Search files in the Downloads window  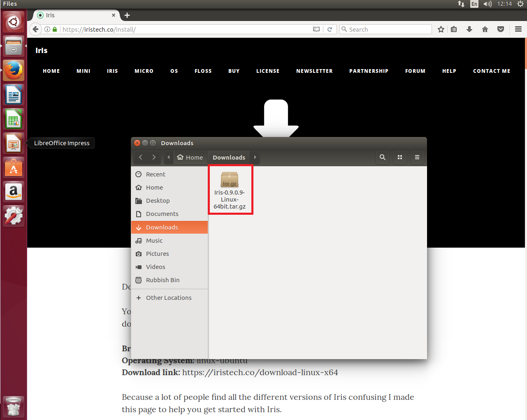(x=383, y=157)
